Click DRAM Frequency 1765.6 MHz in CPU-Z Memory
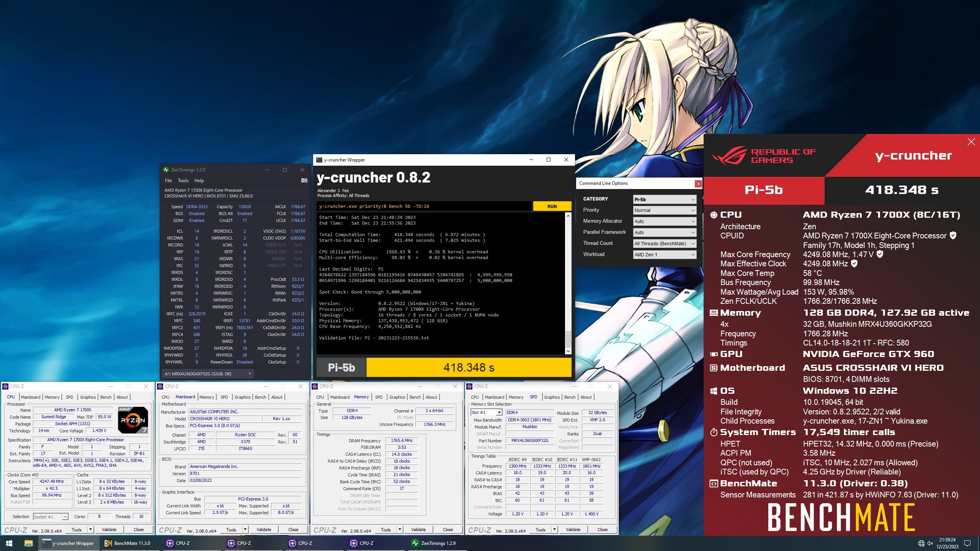Viewport: 980px width, 551px height. [402, 440]
